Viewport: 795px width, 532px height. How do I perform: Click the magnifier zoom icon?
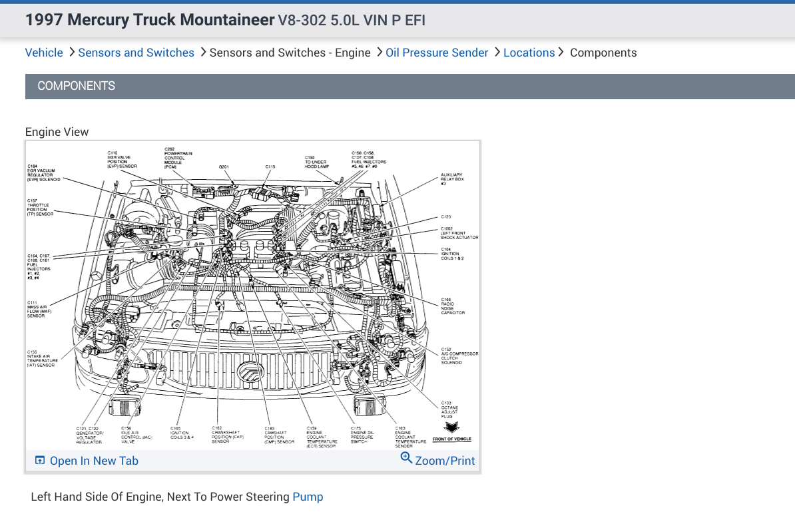pos(406,458)
